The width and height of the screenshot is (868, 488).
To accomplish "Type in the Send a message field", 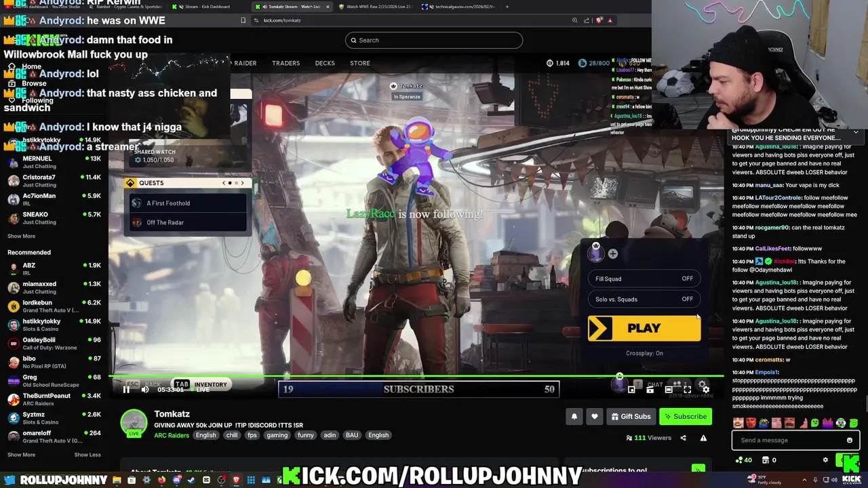I will pyautogui.click(x=795, y=440).
